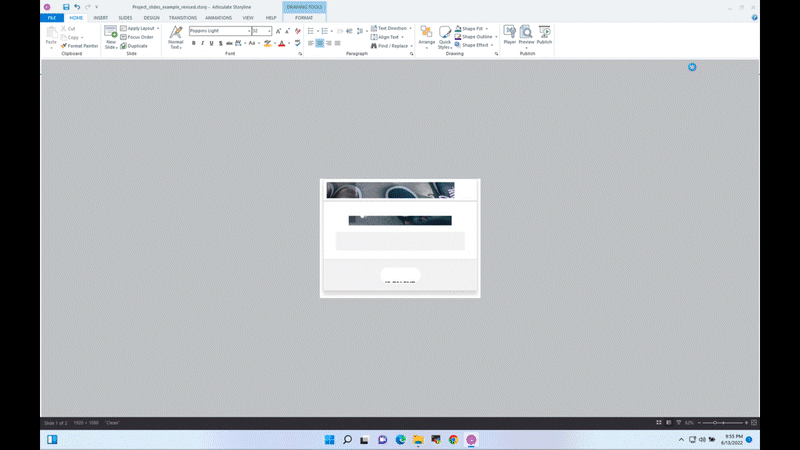Viewport: 800px width, 450px height.
Task: Open the Shape Effect dropdown
Action: (x=473, y=45)
